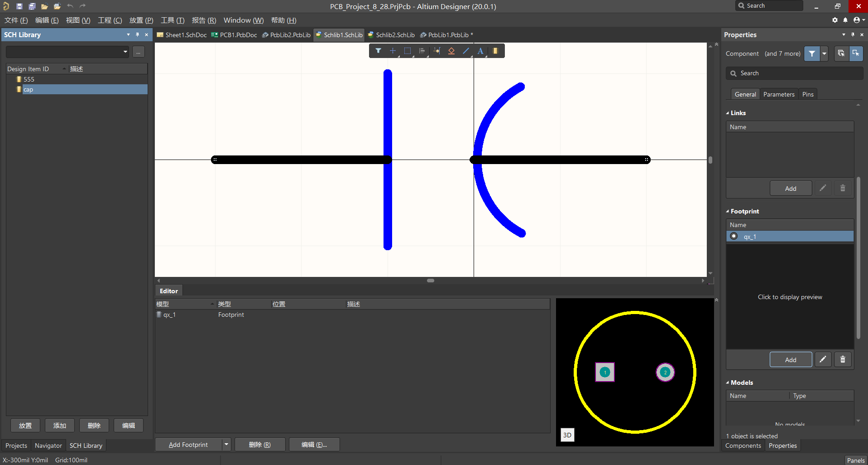This screenshot has height=465, width=868.
Task: Select the Place Text String tool
Action: pyautogui.click(x=480, y=51)
